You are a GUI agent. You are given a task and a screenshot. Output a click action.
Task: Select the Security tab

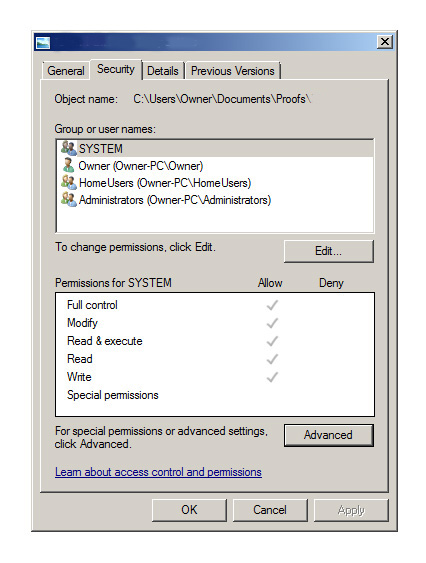[116, 69]
